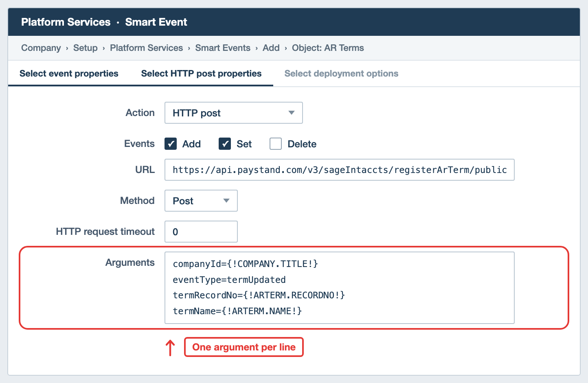Click the Add breadcrumb link
588x383 pixels.
click(x=271, y=48)
